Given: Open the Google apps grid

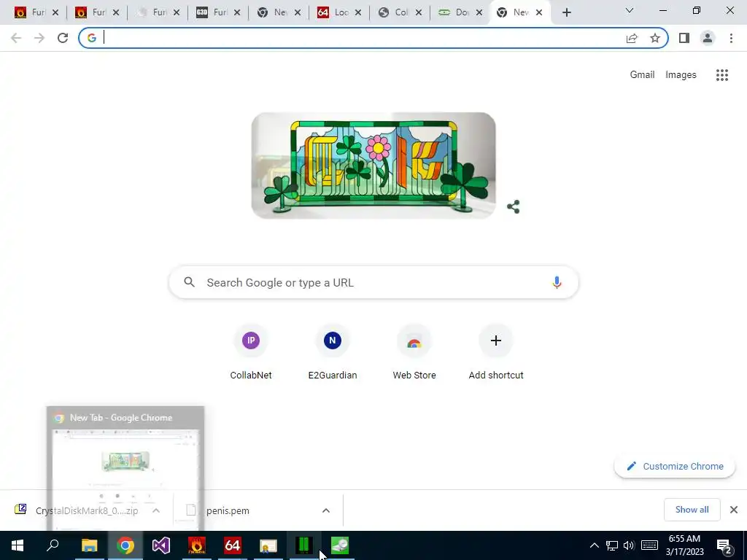Looking at the screenshot, I should pos(721,75).
